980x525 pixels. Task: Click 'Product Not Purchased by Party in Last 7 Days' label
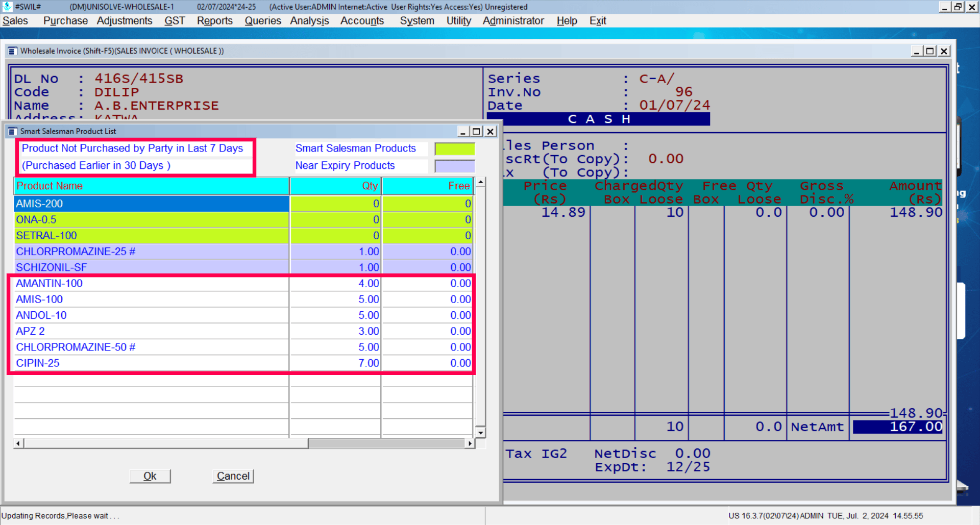pyautogui.click(x=132, y=148)
